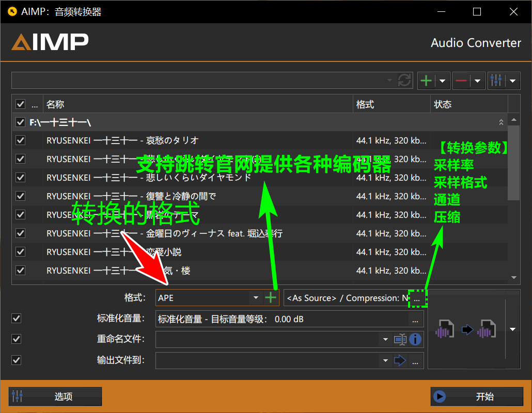Viewport: 532px width, 413px height.
Task: Uncheck the 金曜日のヴィーナス track checkbox
Action: tap(20, 233)
